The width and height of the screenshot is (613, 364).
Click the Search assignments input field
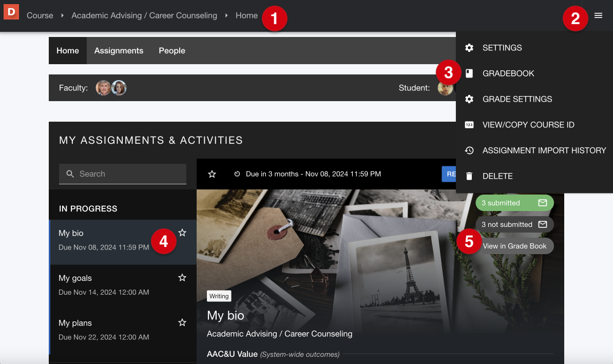(x=123, y=174)
